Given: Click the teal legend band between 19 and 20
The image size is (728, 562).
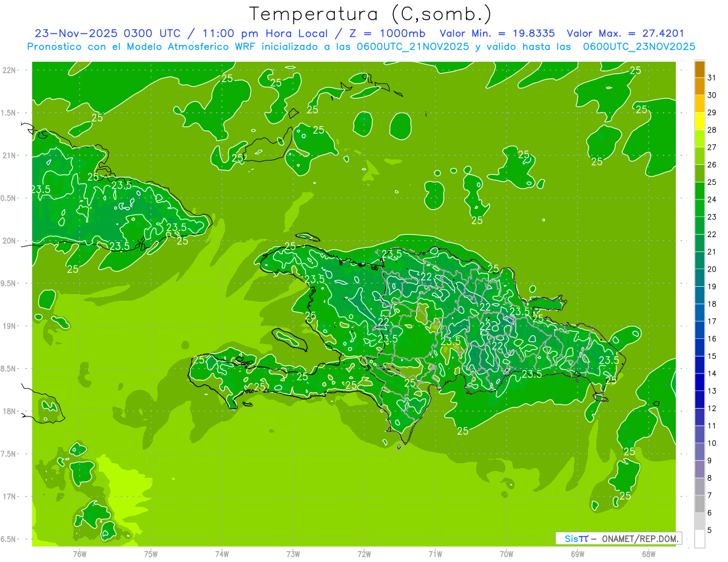Looking at the screenshot, I should coord(699,278).
